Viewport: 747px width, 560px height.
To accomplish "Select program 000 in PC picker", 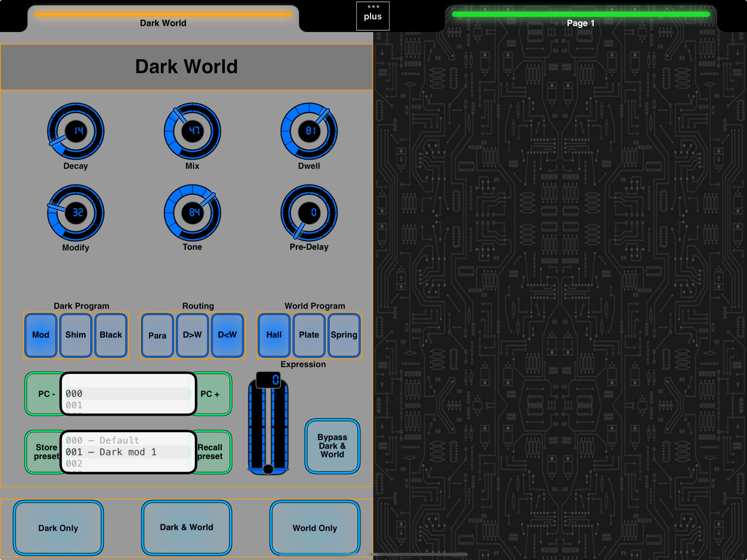I will click(128, 393).
